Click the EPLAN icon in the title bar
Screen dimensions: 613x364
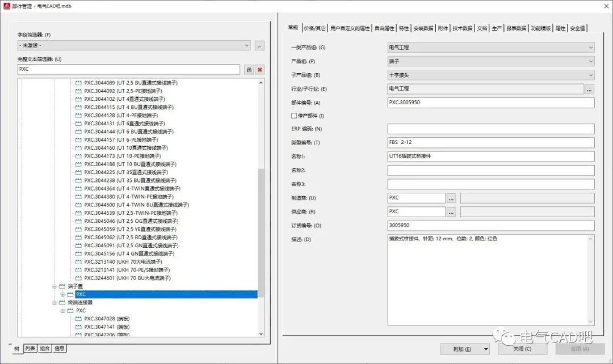pyautogui.click(x=8, y=6)
